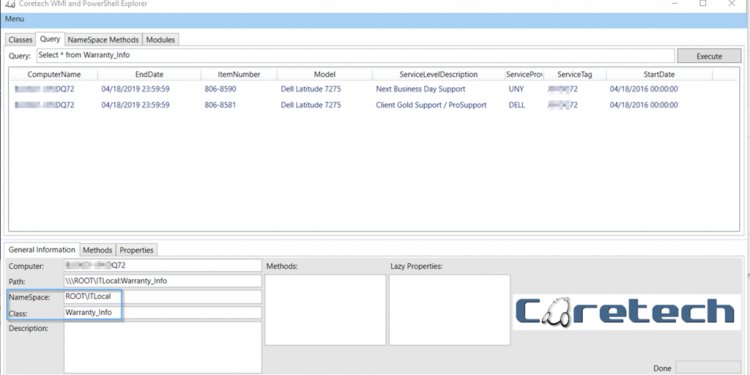This screenshot has width=750, height=375.
Task: Select item number 806-8590 cell
Action: (x=220, y=89)
